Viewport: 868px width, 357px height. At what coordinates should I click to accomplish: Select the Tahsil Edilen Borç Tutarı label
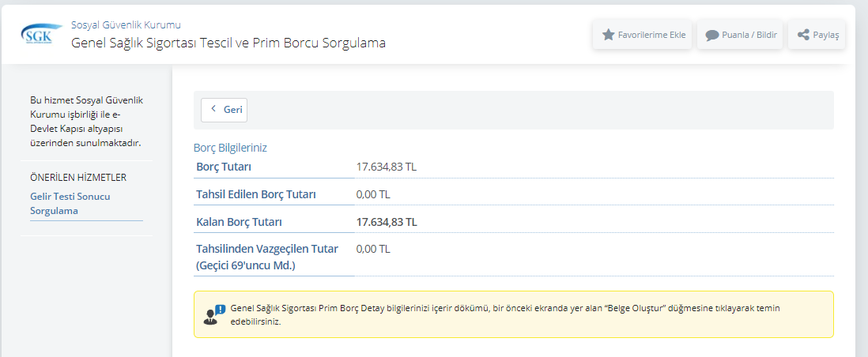point(256,194)
